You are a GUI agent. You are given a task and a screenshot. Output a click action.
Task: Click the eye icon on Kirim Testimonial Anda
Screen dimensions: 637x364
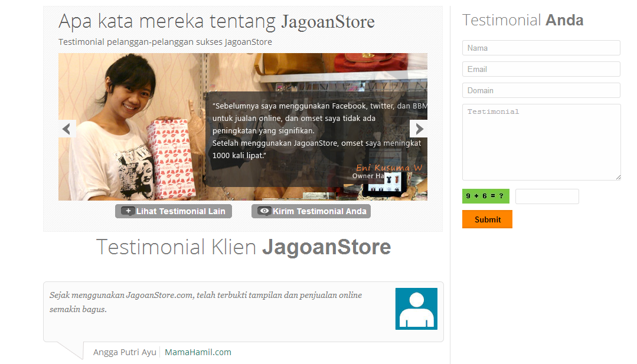[264, 211]
